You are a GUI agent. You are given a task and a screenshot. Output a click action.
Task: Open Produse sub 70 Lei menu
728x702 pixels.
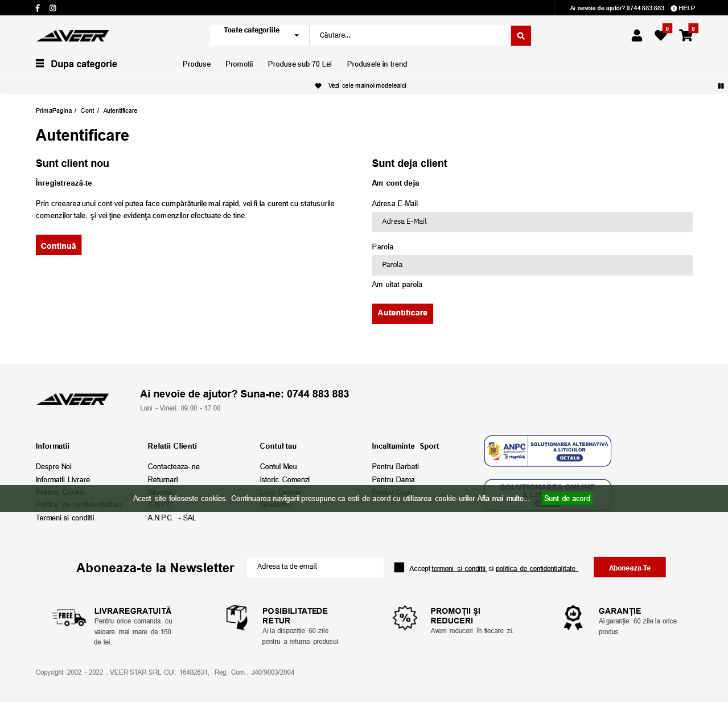(x=300, y=64)
